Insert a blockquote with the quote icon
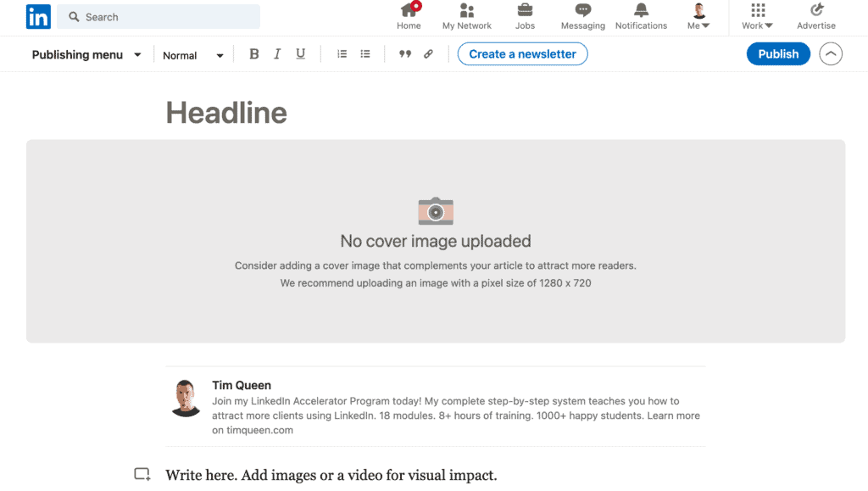 (x=405, y=54)
